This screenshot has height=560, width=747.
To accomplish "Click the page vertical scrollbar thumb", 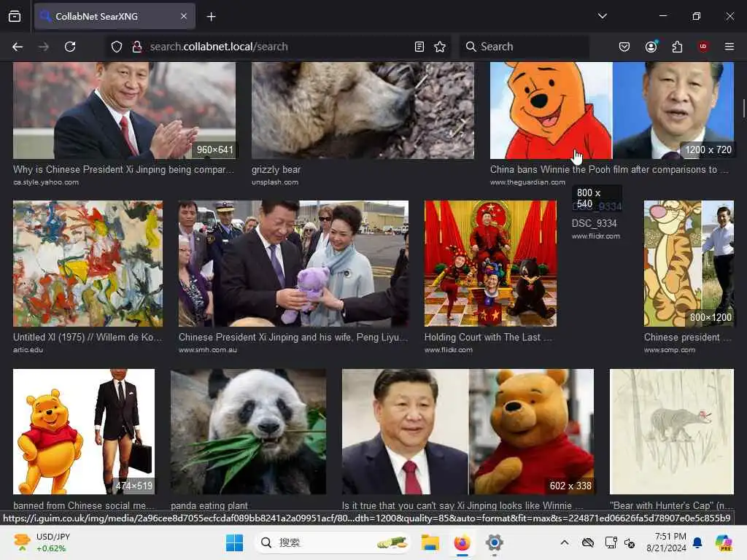I will 743,108.
